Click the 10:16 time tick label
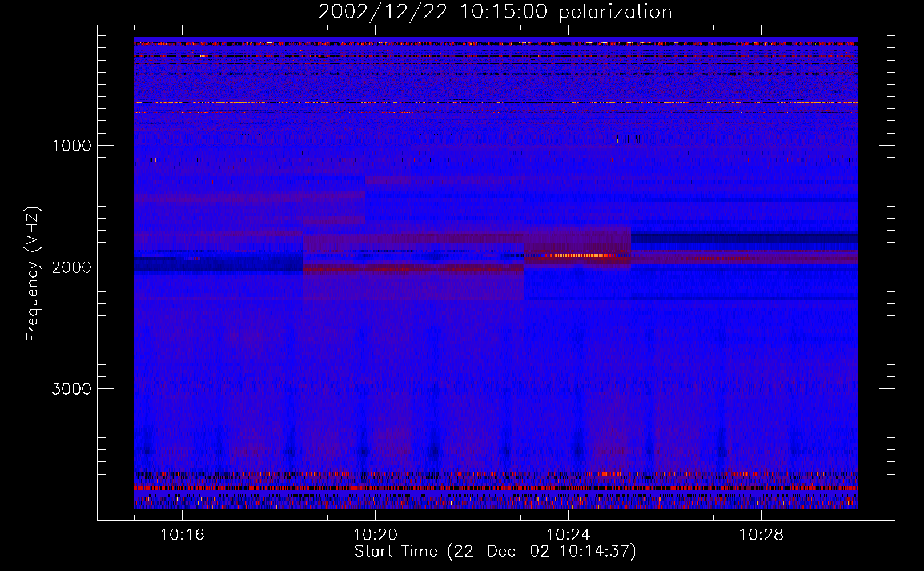 [182, 535]
